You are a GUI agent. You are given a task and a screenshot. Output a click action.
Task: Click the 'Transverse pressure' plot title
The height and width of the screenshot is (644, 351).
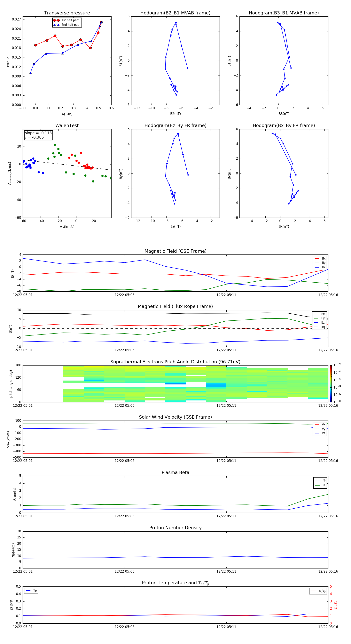pos(67,13)
